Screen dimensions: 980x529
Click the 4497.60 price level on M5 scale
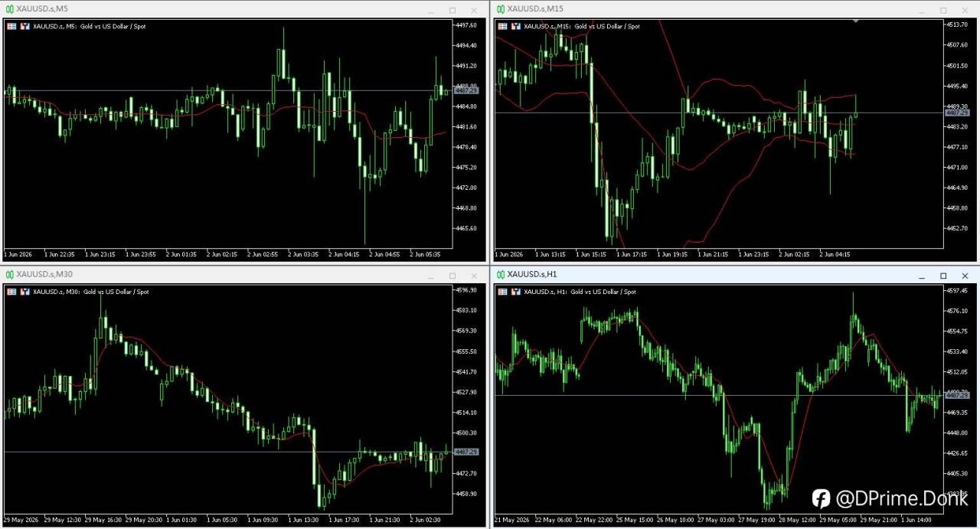tap(466, 25)
